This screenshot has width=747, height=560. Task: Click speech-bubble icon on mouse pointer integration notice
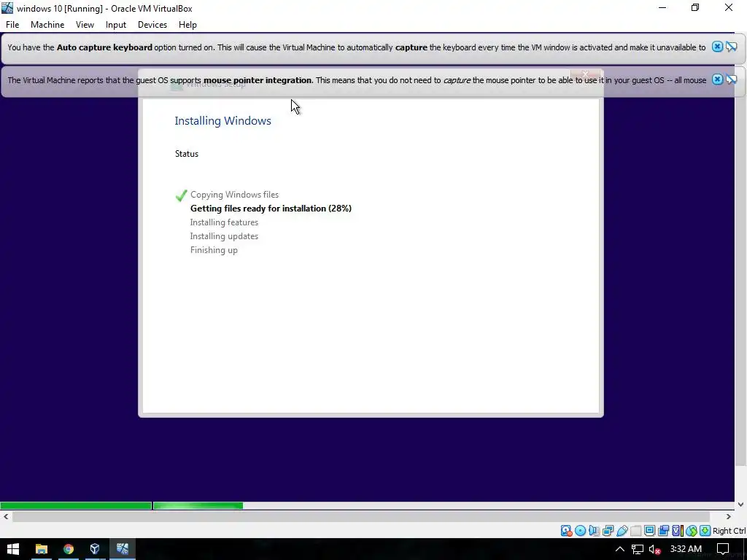click(732, 79)
